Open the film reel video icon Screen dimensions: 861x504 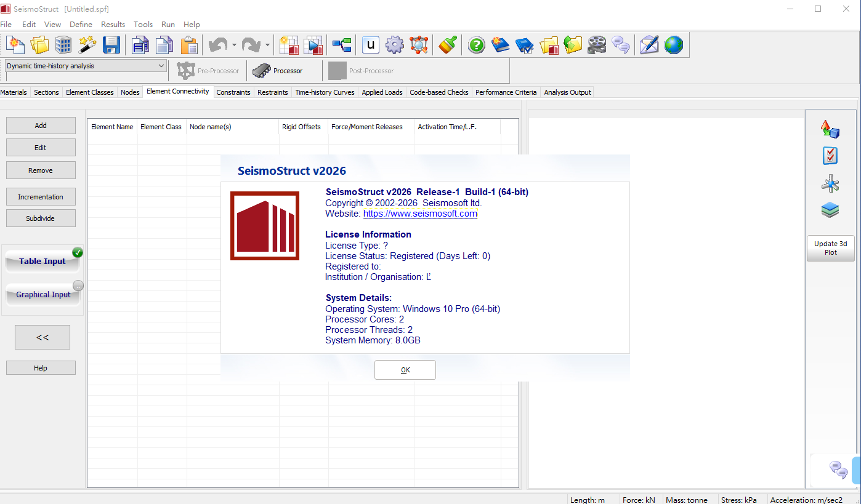(x=597, y=45)
